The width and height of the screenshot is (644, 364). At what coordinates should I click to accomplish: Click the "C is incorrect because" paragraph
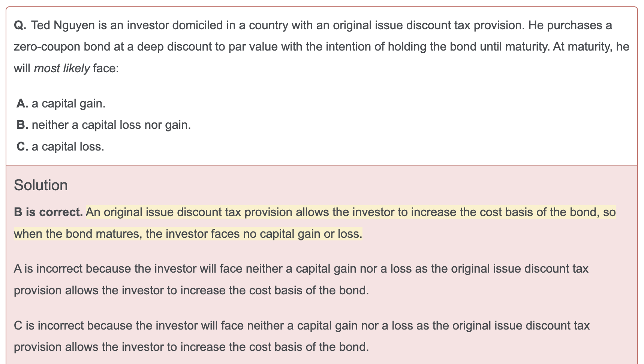point(302,336)
